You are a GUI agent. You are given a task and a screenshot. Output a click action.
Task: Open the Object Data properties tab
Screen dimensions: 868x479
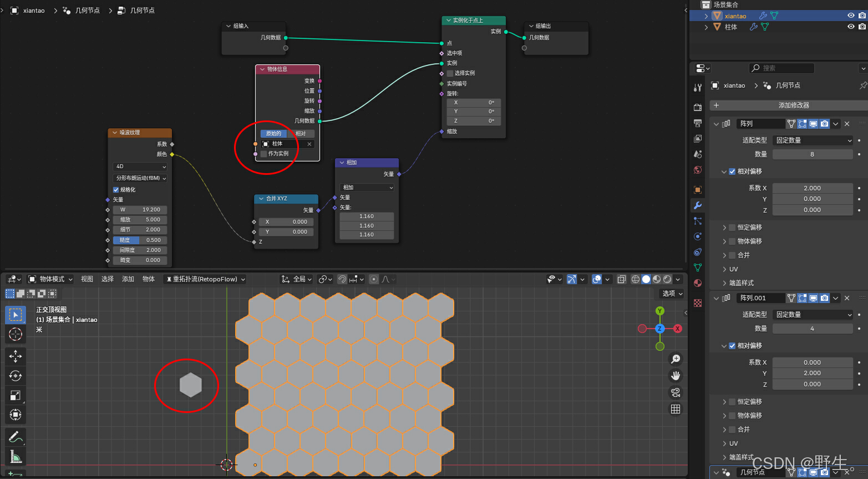point(698,268)
